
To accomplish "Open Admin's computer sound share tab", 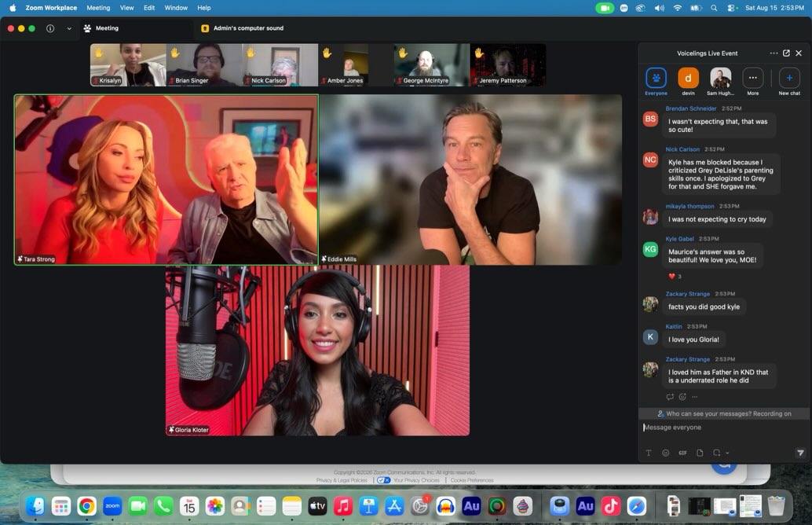I will 243,28.
